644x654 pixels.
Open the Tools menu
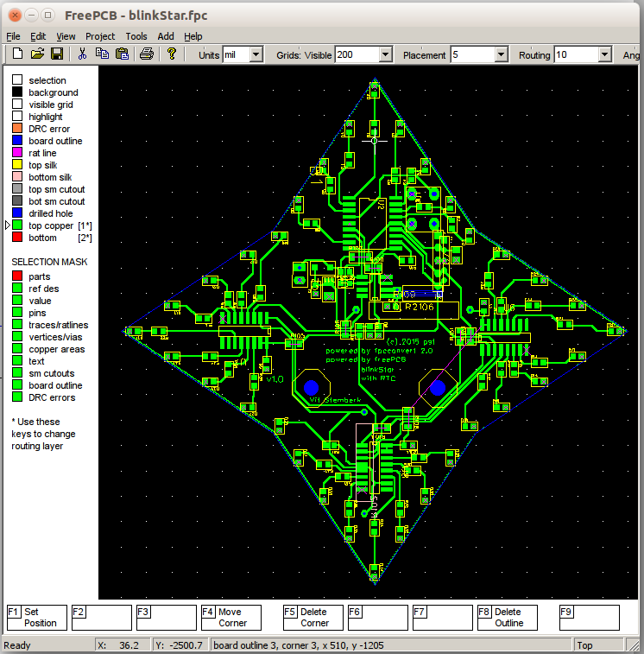point(136,36)
